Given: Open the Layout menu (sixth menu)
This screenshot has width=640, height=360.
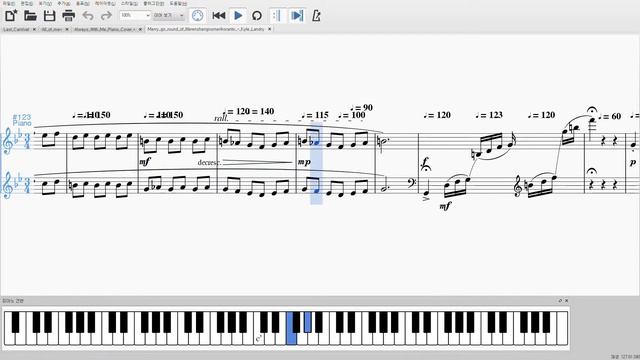Looking at the screenshot, I should pos(105,3).
